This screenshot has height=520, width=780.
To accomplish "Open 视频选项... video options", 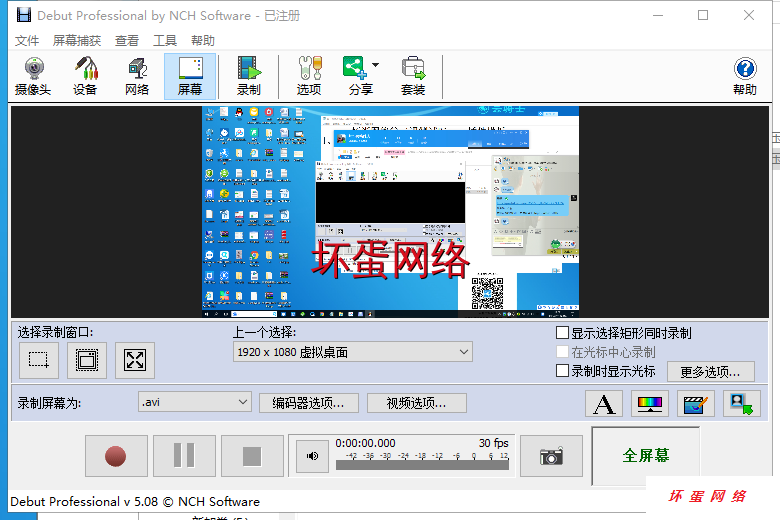I will pyautogui.click(x=416, y=403).
